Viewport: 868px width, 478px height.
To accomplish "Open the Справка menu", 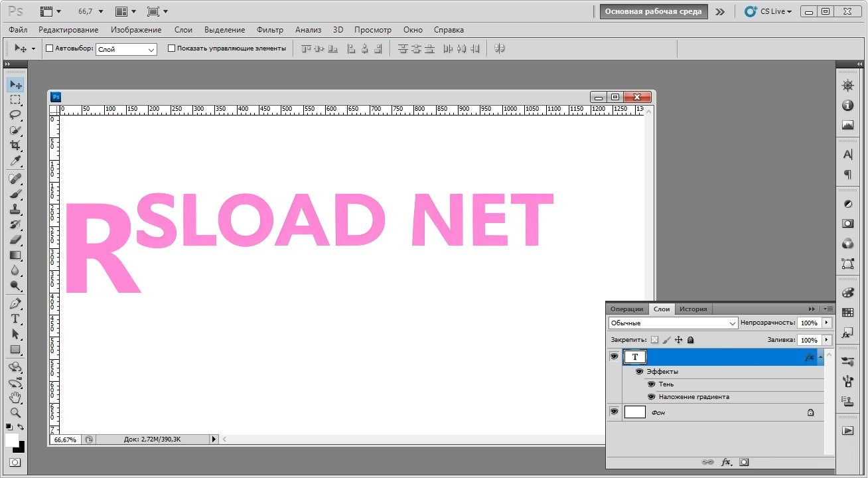I will coord(449,30).
